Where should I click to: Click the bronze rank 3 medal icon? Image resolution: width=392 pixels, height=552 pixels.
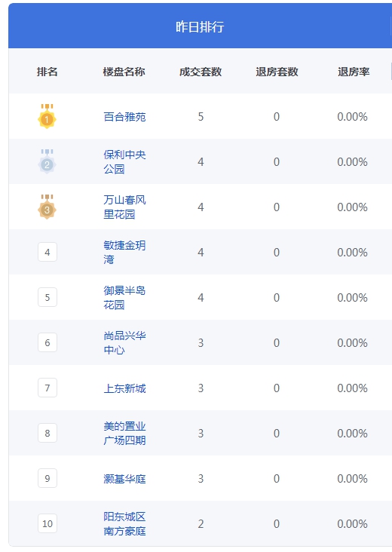tap(47, 207)
